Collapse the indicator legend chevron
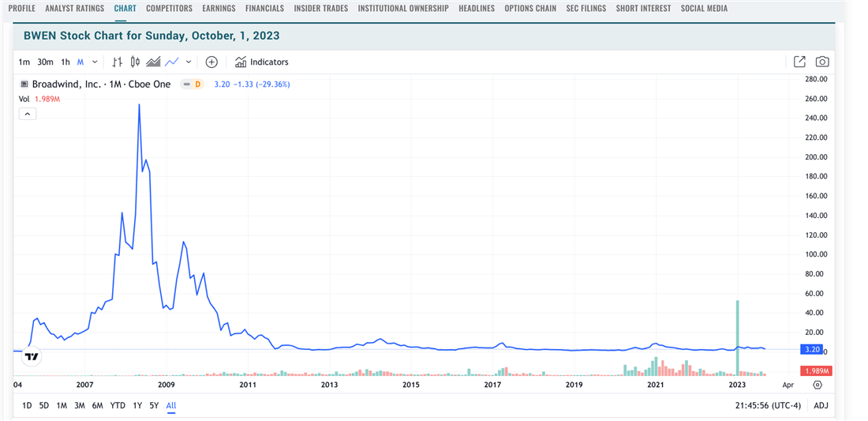 [x=27, y=114]
